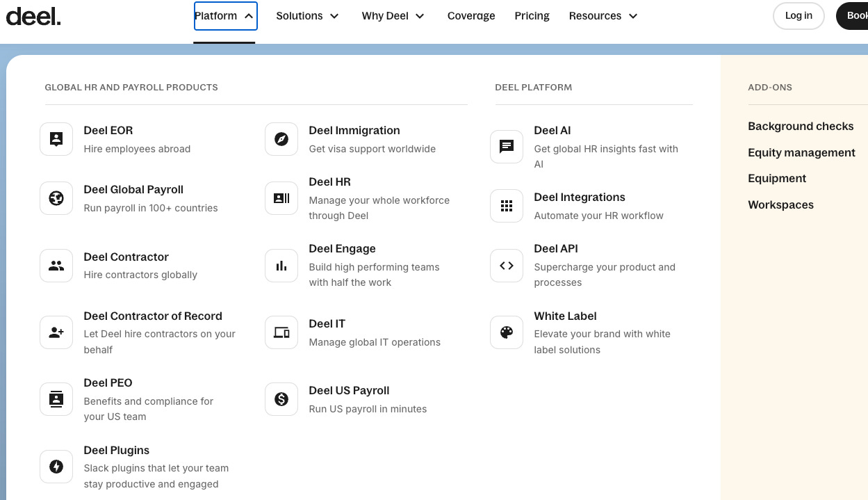The width and height of the screenshot is (868, 500).
Task: Select the Deel Integrations title
Action: coord(580,197)
